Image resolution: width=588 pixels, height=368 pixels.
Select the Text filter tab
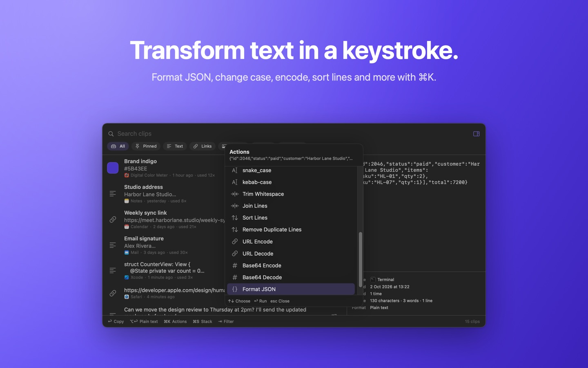point(175,146)
